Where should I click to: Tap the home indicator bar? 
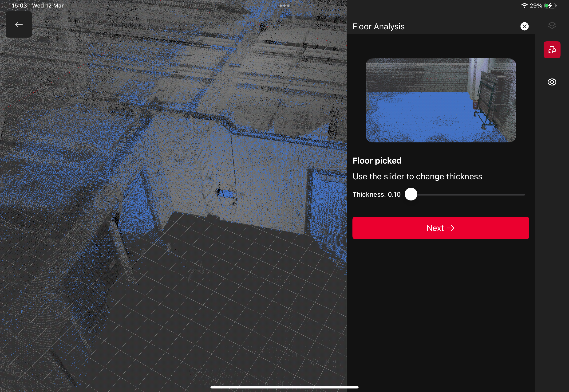pos(284,387)
